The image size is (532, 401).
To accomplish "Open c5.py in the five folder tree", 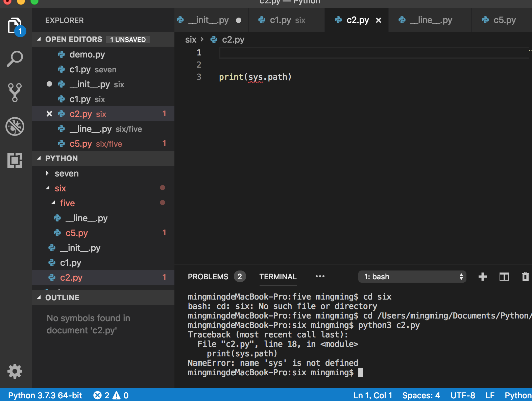I will [x=103, y=233].
